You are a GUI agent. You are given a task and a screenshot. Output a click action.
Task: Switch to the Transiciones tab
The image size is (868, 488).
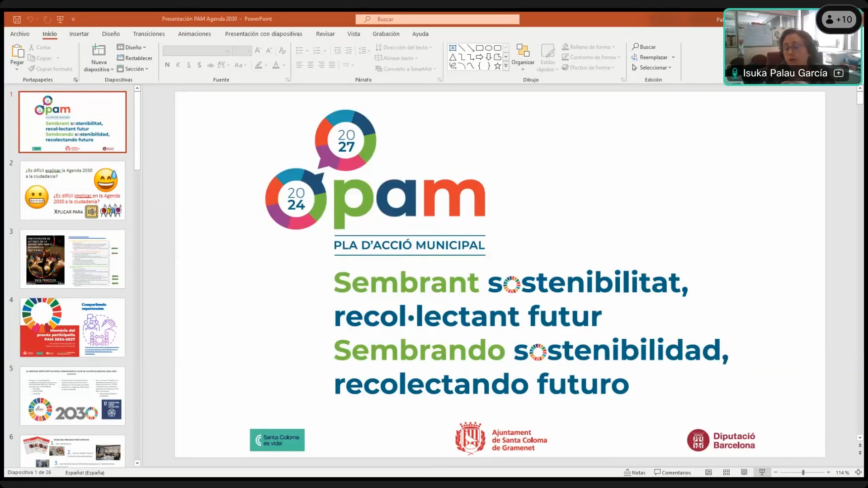pyautogui.click(x=149, y=34)
